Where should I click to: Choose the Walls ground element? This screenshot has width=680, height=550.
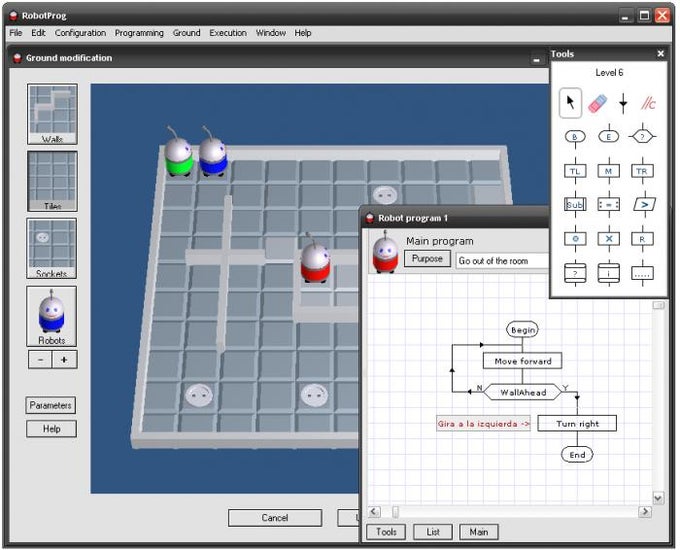(52, 114)
